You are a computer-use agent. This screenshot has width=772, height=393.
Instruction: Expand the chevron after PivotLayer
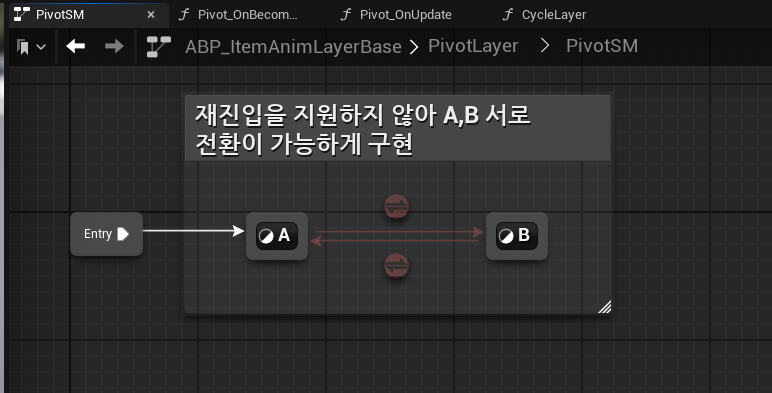pyautogui.click(x=545, y=46)
